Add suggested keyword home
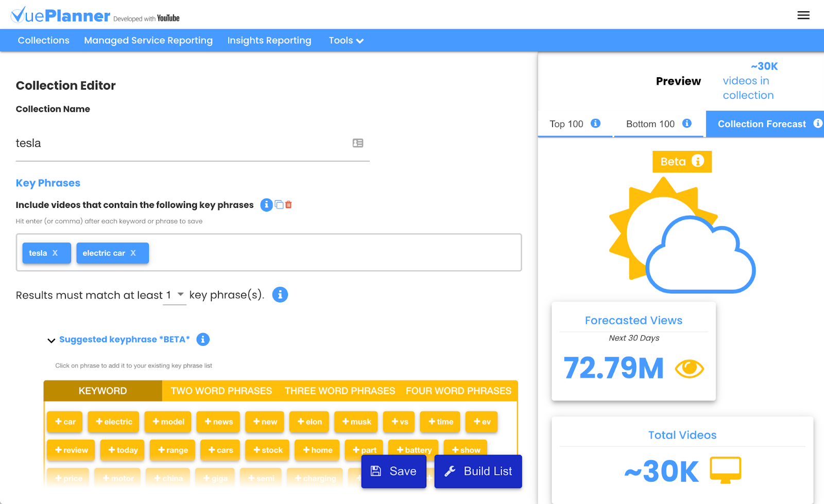824x504 pixels. tap(317, 450)
